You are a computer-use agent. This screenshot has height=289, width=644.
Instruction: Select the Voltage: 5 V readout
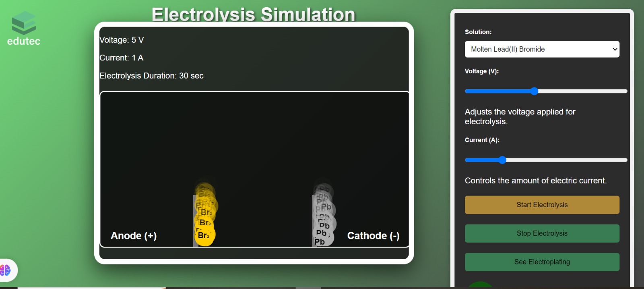pyautogui.click(x=122, y=40)
